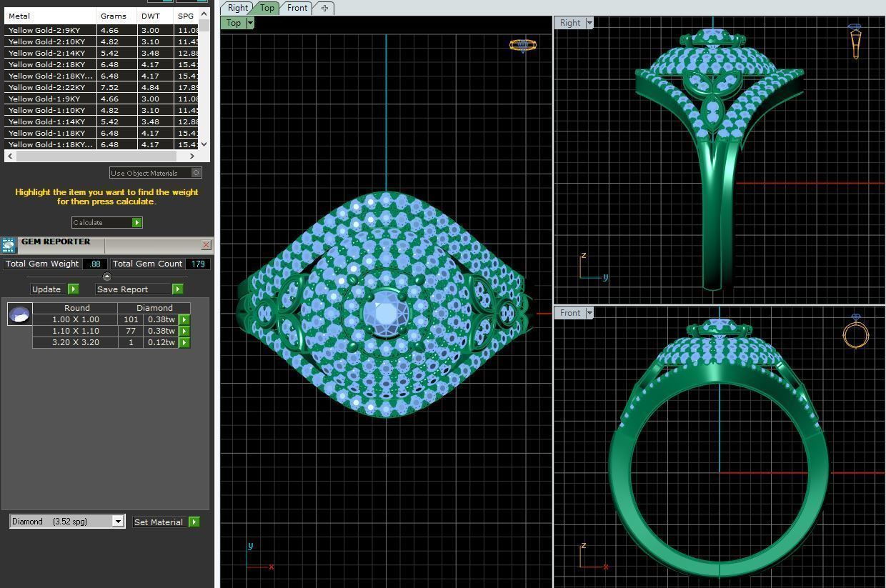Image resolution: width=886 pixels, height=588 pixels.
Task: Select the Yellow Gold-2:9KY row
Action: 101,31
